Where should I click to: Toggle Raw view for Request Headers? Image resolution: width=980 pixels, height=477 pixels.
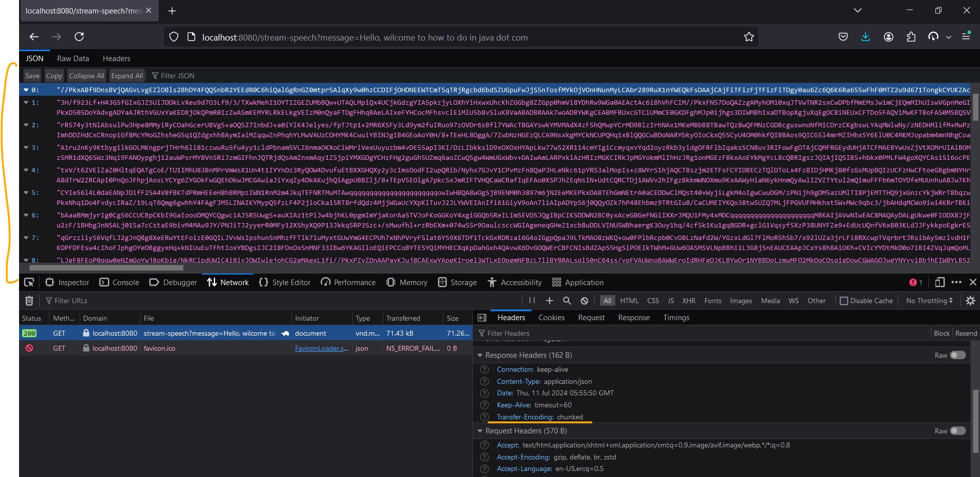(956, 430)
